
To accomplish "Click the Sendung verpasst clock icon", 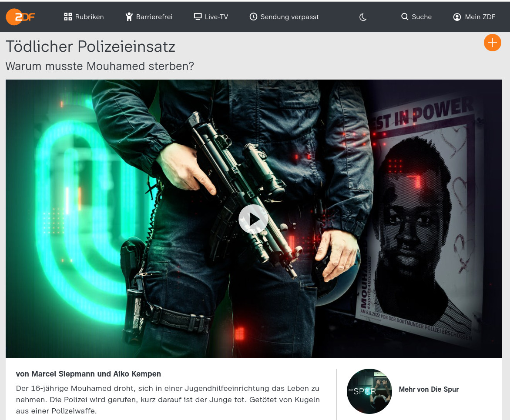I will click(x=253, y=17).
